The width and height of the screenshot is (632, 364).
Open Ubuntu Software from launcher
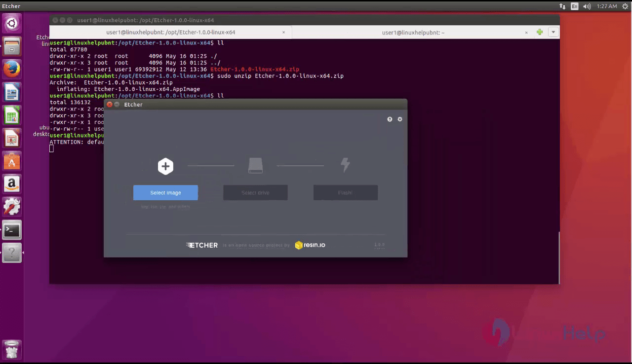click(x=12, y=162)
